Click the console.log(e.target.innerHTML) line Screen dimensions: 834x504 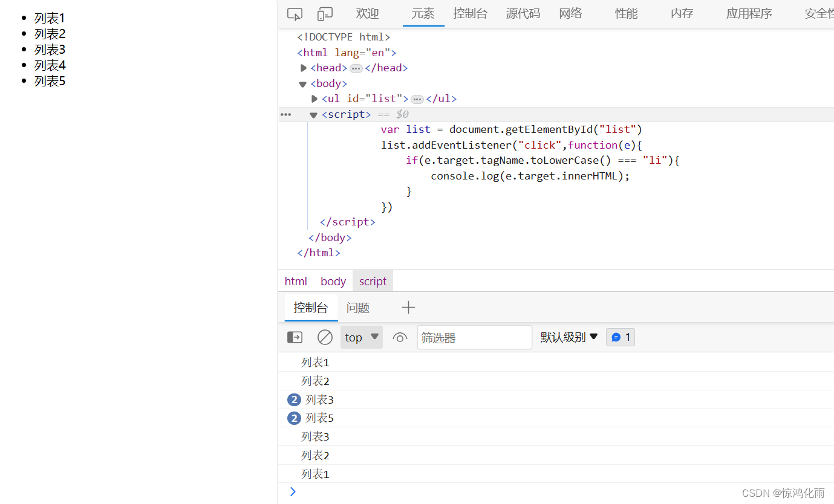(x=530, y=176)
